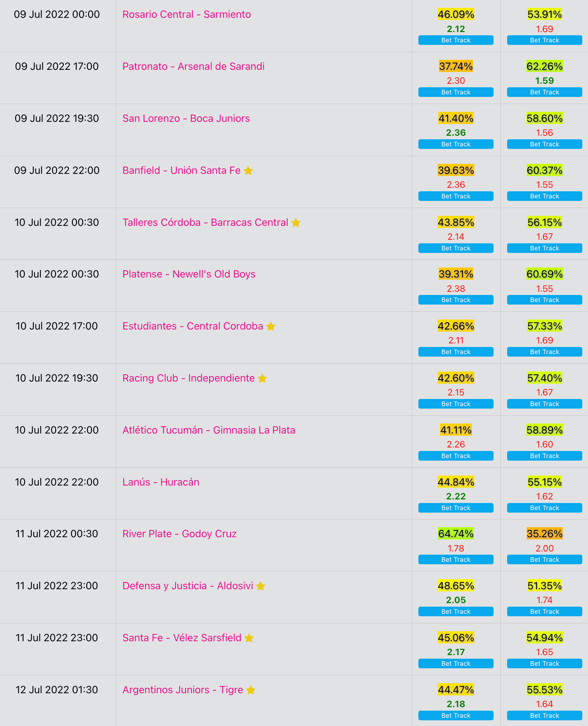Click the star beside Santa Fe - Vélez Sarsfield

pyautogui.click(x=249, y=638)
